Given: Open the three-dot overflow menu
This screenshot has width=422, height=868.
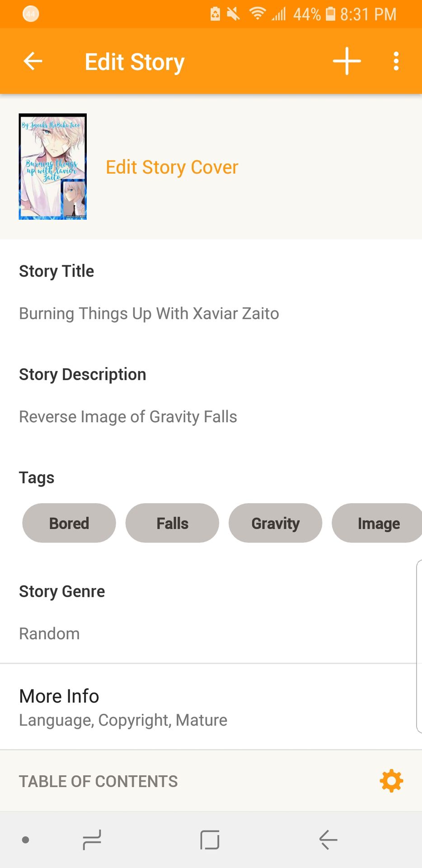Looking at the screenshot, I should [396, 61].
